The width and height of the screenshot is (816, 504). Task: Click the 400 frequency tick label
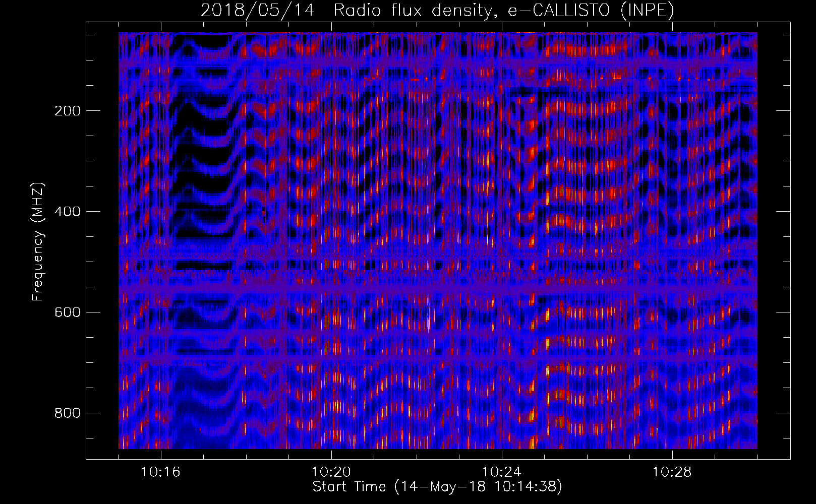(68, 212)
